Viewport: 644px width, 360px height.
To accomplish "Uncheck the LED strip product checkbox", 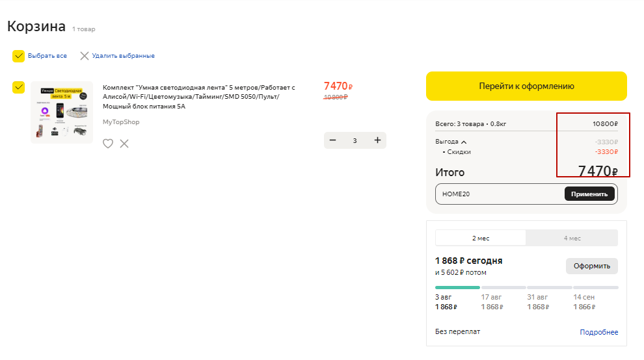I will [18, 87].
